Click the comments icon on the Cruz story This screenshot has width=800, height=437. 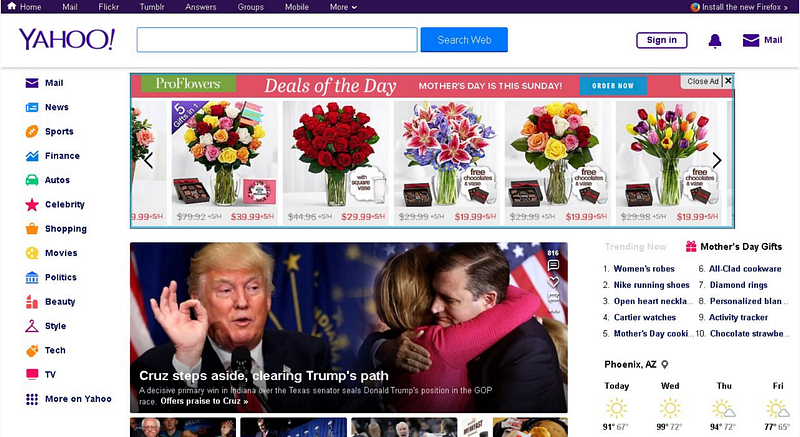pos(553,265)
